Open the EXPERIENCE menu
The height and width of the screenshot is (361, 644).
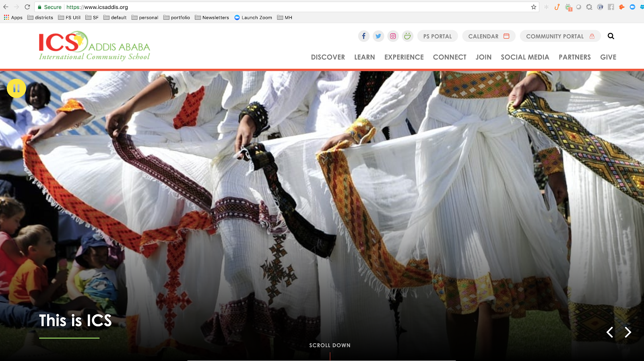pos(404,57)
